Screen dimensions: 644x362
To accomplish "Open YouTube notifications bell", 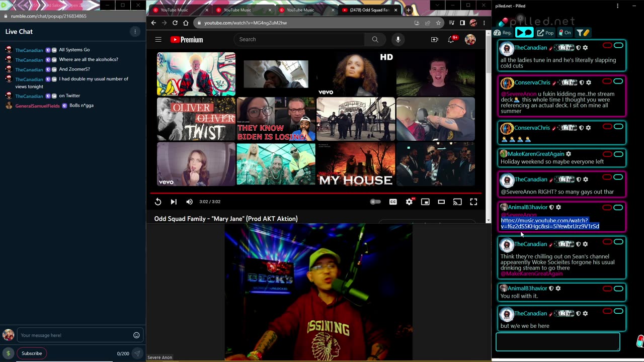I will tap(451, 39).
